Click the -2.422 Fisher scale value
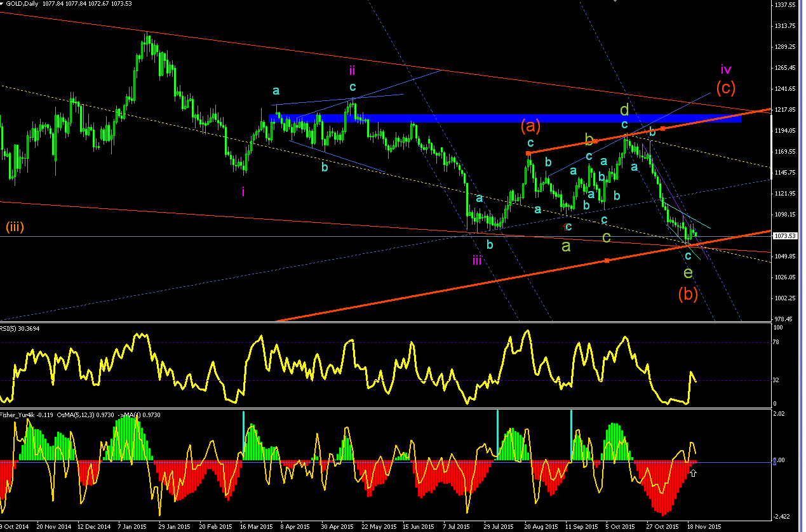 tap(782, 517)
